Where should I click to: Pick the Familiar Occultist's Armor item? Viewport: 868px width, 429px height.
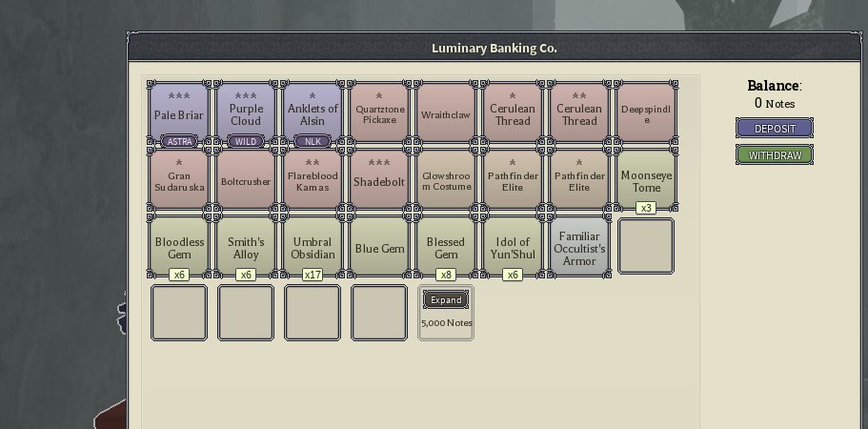579,247
